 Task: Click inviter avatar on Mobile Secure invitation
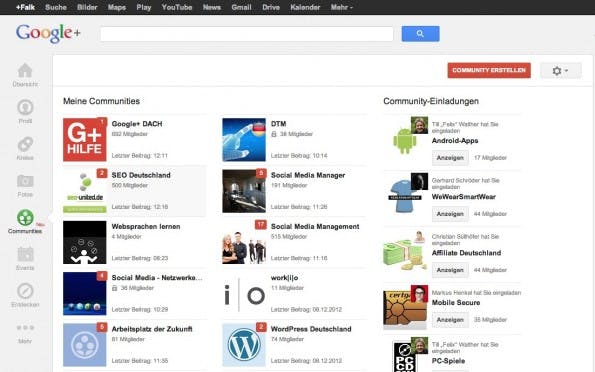pyautogui.click(x=419, y=293)
